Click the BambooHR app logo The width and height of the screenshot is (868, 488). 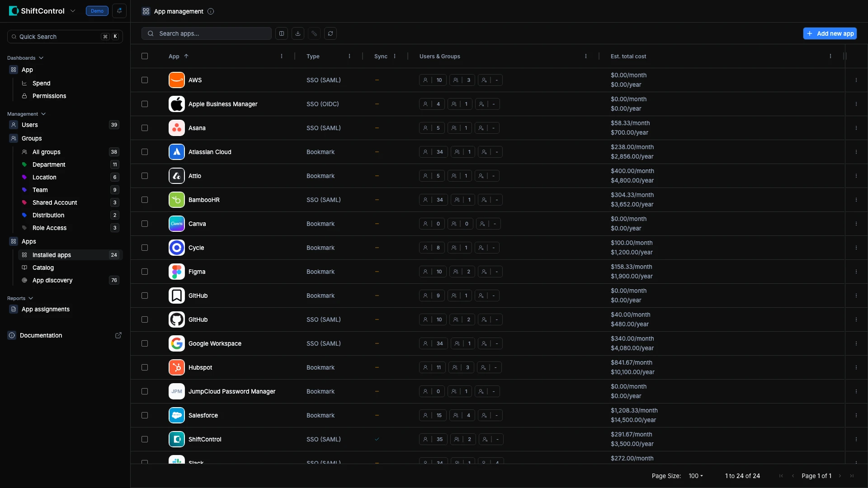[x=177, y=200]
